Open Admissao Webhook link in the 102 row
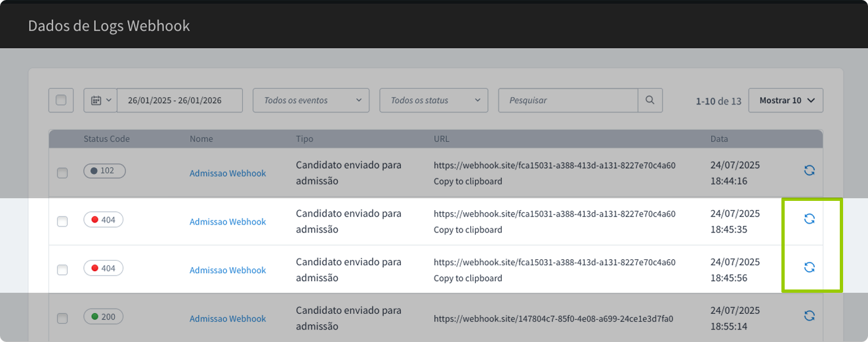868x342 pixels. (228, 173)
